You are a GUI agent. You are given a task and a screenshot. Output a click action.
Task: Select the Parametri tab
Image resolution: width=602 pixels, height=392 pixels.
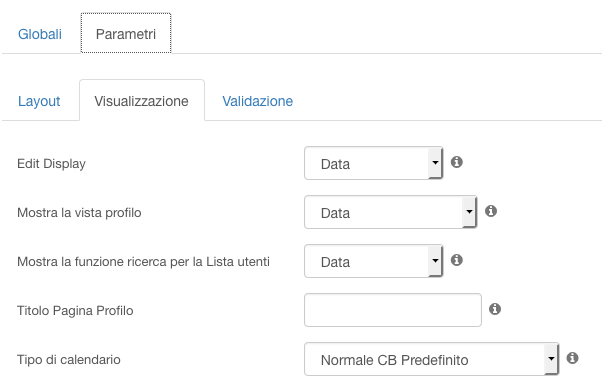click(126, 34)
